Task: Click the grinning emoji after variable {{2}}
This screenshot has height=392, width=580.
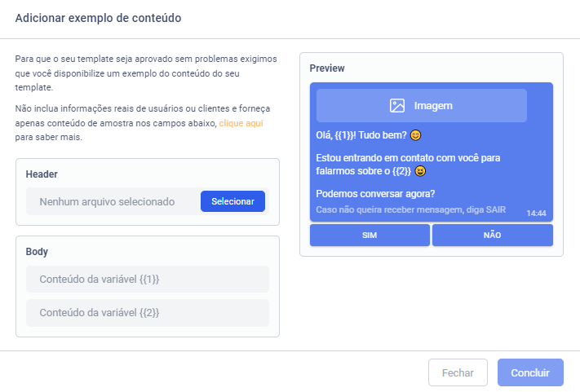Action: (420, 171)
